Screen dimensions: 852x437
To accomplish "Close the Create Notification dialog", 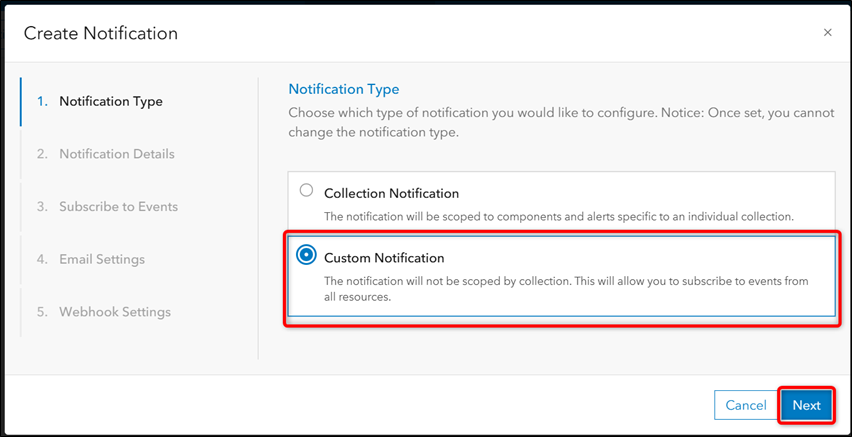I will tap(827, 33).
